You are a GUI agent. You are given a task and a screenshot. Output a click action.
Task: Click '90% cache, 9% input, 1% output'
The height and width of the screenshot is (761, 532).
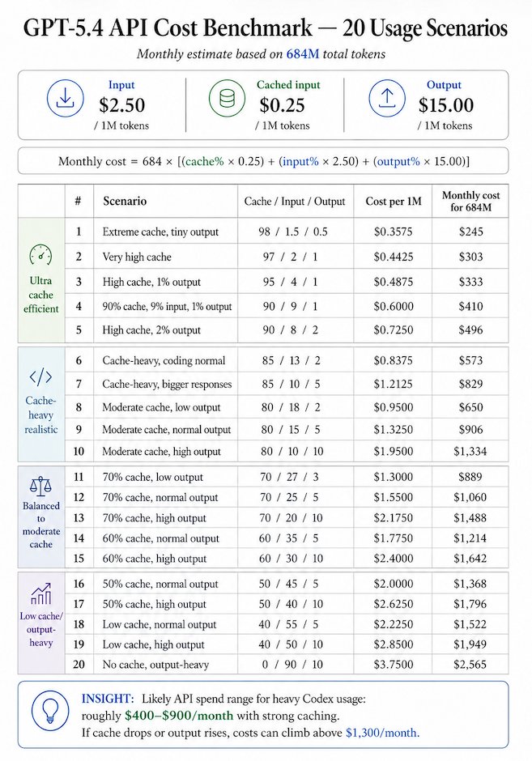click(167, 307)
